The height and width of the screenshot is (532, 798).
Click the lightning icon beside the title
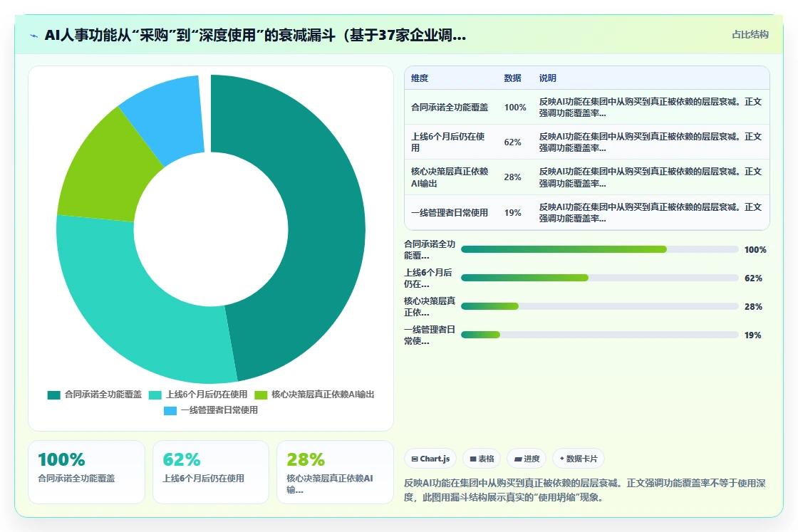click(34, 36)
